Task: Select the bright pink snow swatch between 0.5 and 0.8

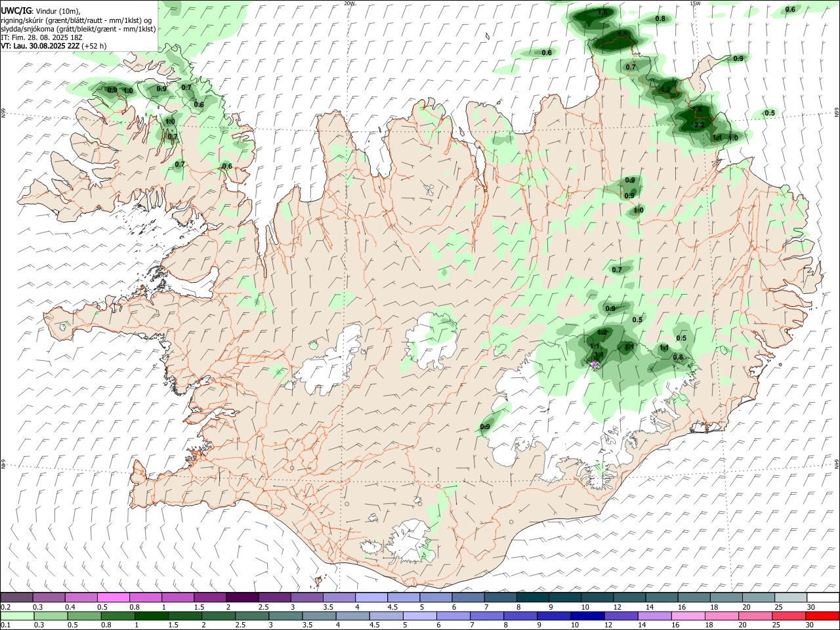Action: pos(113,597)
